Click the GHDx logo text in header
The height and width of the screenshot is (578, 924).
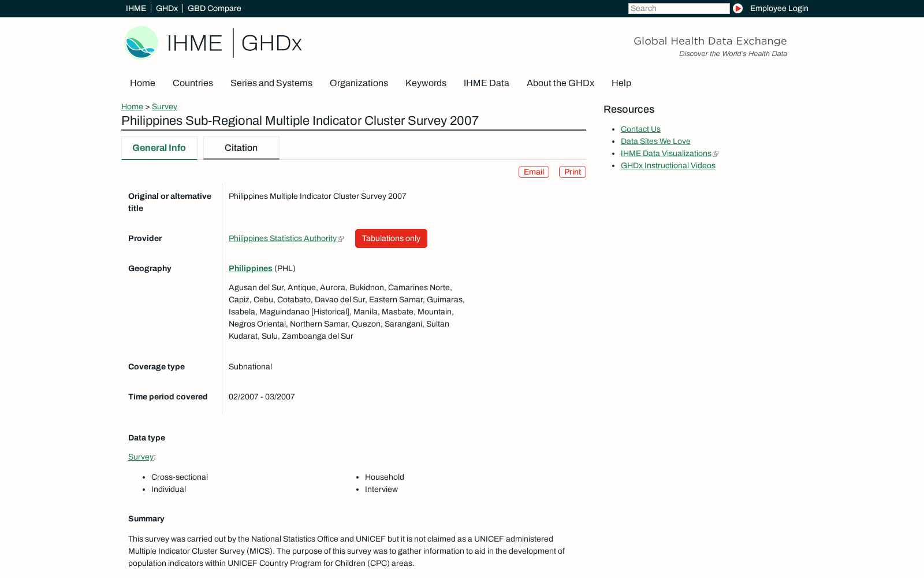pyautogui.click(x=271, y=43)
